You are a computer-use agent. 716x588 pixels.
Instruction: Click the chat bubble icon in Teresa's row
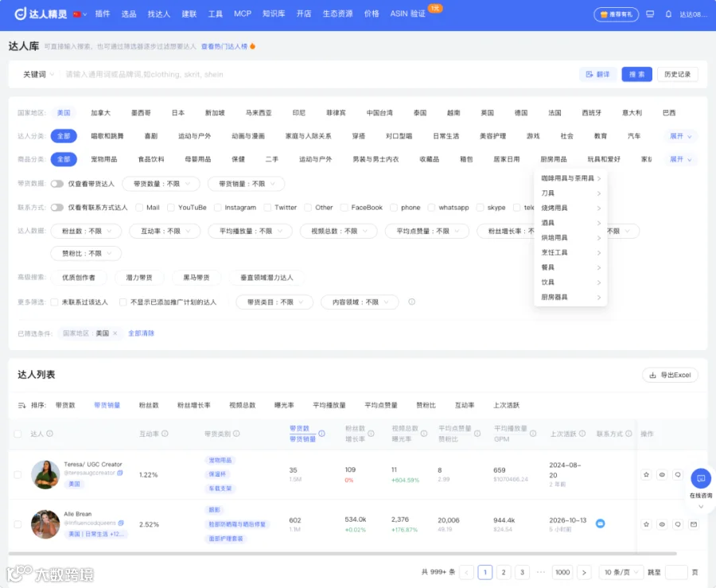pyautogui.click(x=678, y=475)
